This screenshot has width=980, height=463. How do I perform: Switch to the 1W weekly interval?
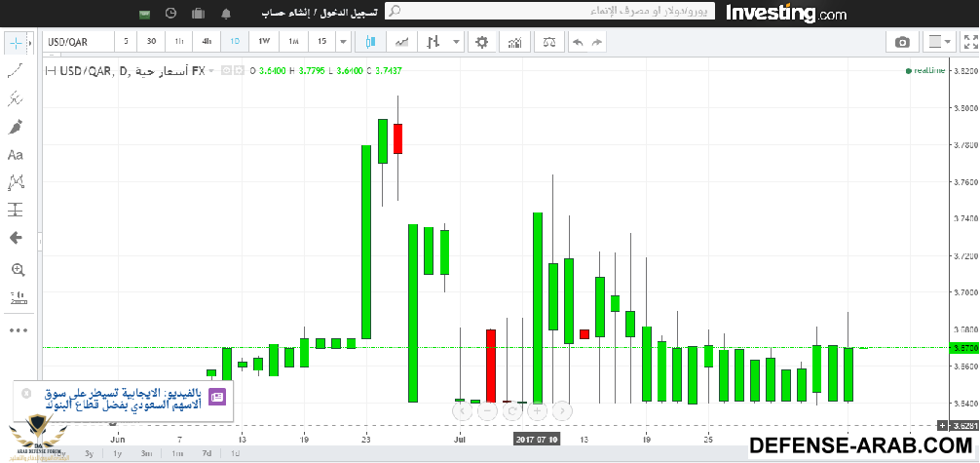click(264, 42)
